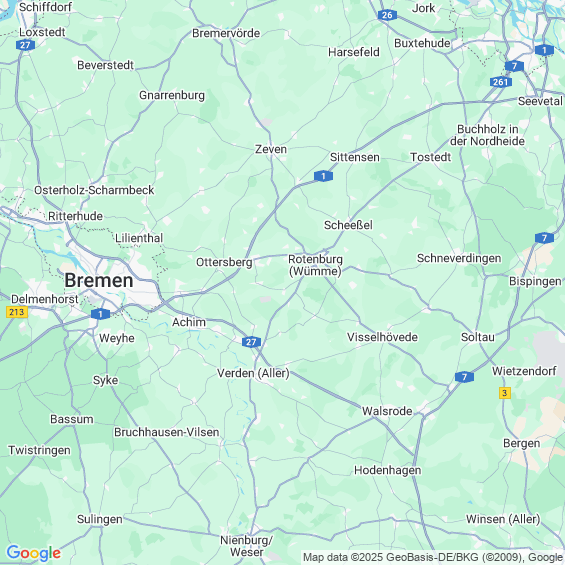The image size is (565, 565).
Task: Click the A27 shield near Loxstedt
Action: point(25,45)
